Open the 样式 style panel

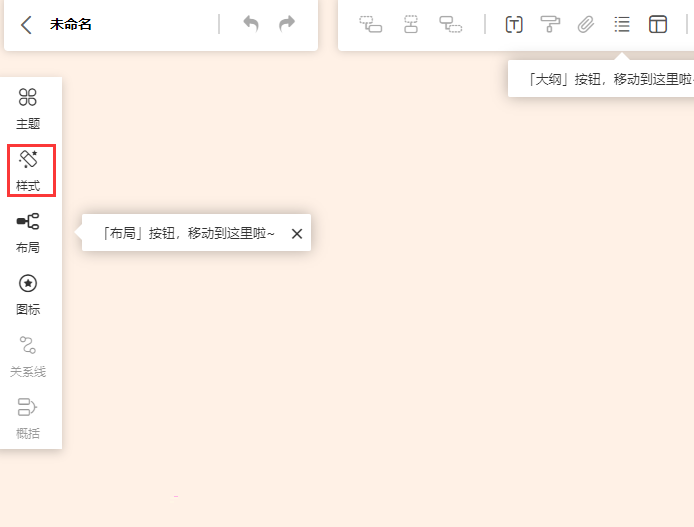pyautogui.click(x=28, y=171)
